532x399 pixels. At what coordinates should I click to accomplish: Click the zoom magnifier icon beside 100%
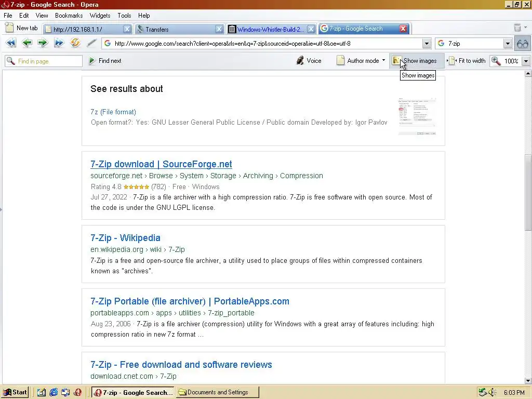coord(496,61)
